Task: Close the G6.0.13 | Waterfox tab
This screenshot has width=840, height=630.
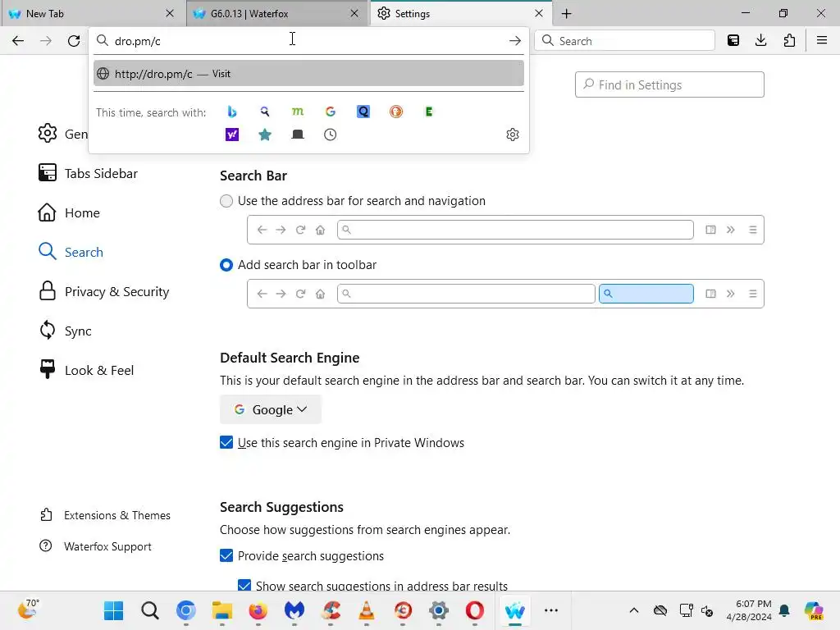Action: 354,13
